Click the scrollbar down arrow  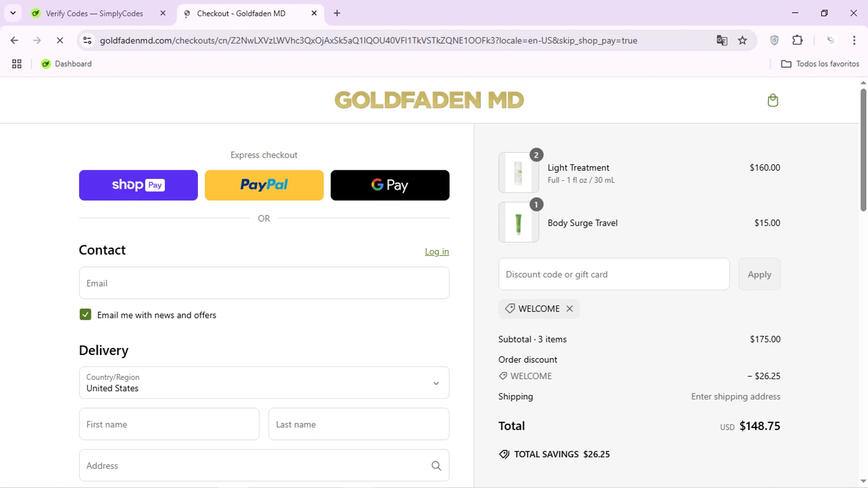click(863, 482)
